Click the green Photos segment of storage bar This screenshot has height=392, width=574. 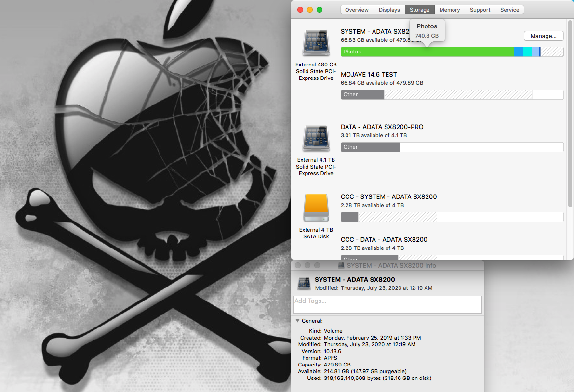point(427,52)
